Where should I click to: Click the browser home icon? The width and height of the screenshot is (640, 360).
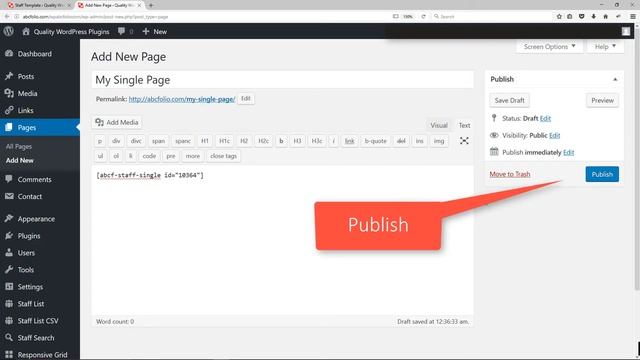pyautogui.click(x=606, y=16)
